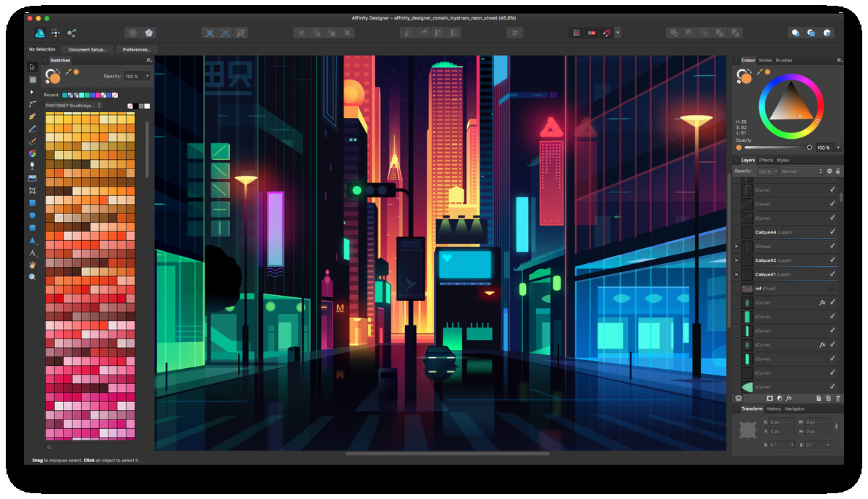Click the Document Setup button
This screenshot has width=868, height=499.
(x=88, y=49)
